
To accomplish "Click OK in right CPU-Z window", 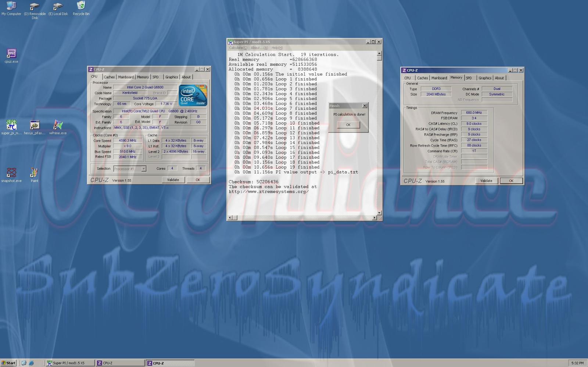I will pos(511,181).
